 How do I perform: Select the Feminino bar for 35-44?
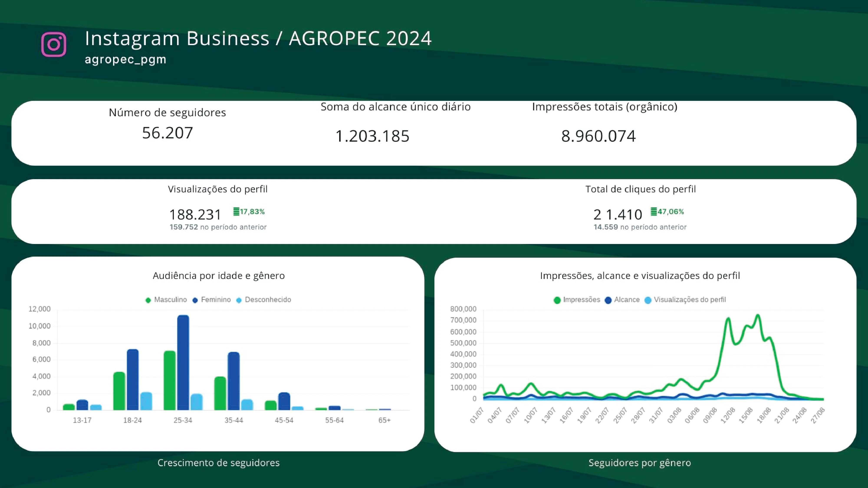coord(233,381)
